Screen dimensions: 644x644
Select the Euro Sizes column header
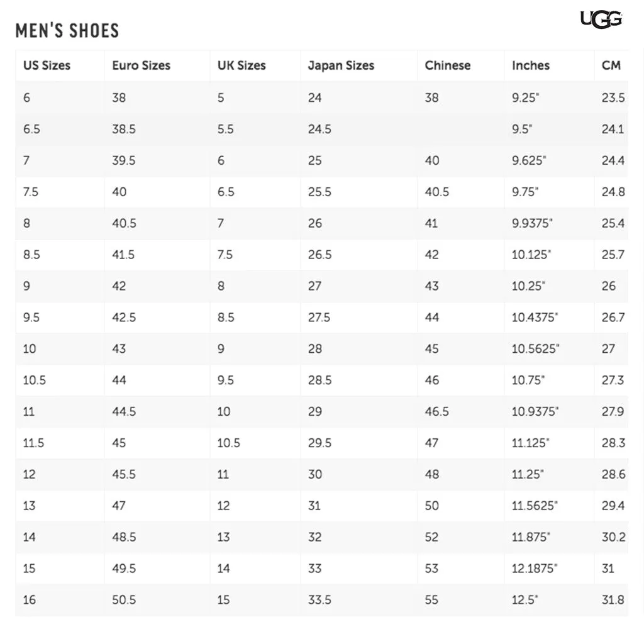[142, 65]
